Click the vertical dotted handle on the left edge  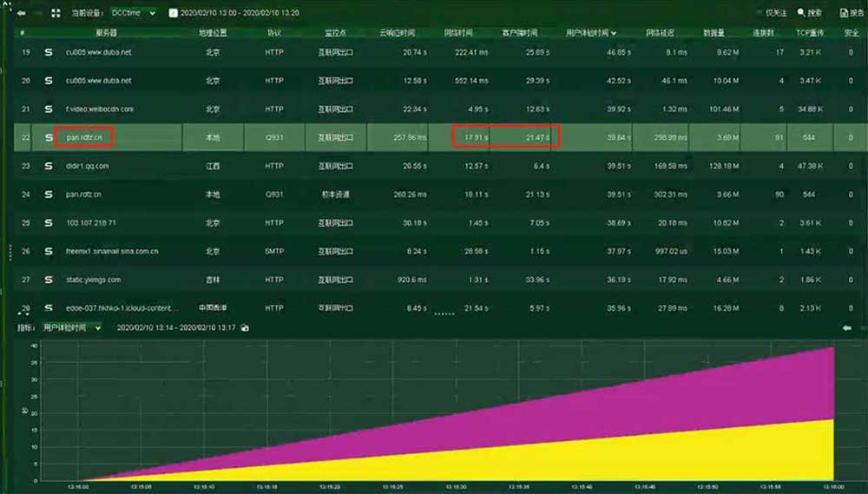tap(10, 252)
